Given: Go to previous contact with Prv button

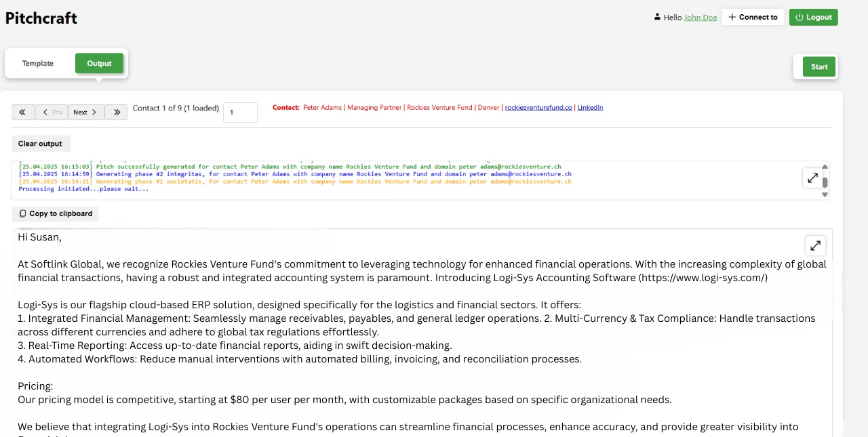Looking at the screenshot, I should point(52,112).
